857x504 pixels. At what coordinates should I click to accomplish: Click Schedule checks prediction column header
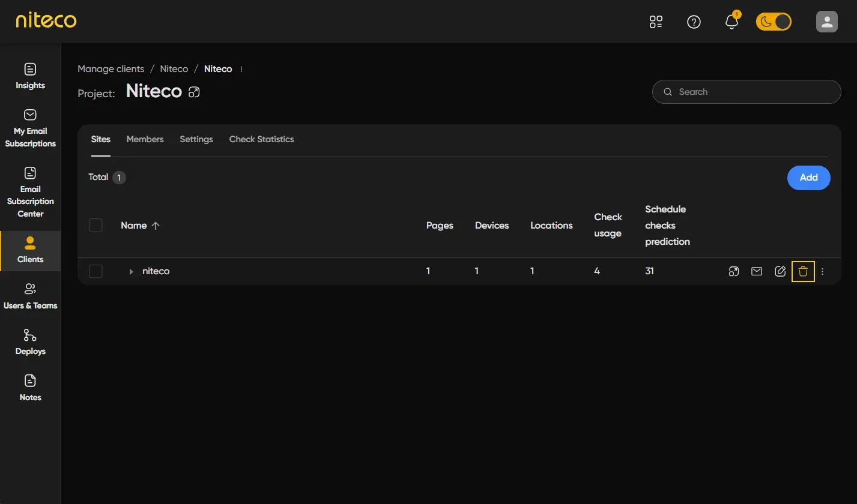[x=667, y=226]
